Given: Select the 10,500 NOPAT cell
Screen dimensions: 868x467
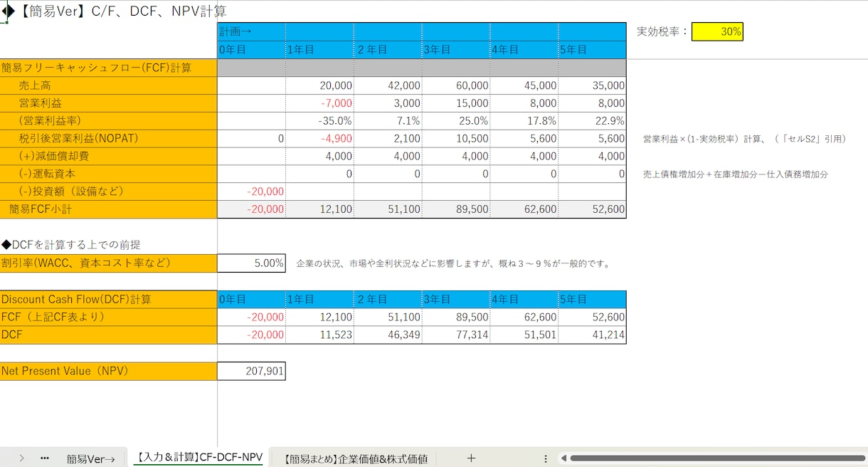Looking at the screenshot, I should [x=456, y=139].
